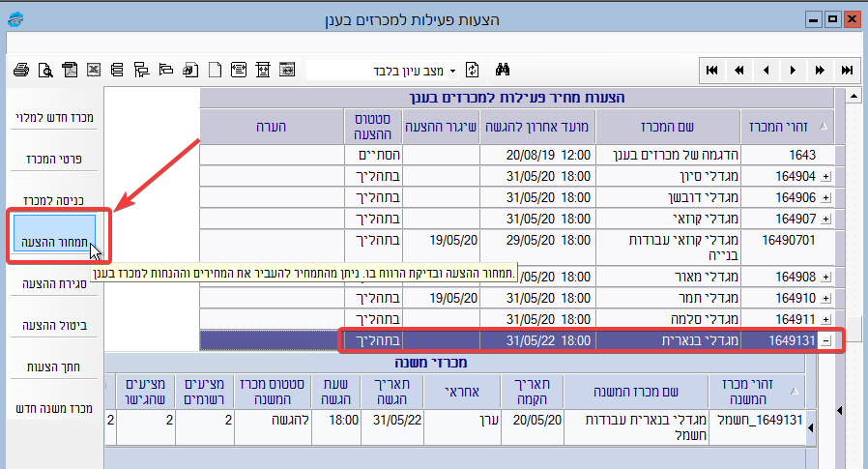Viewport: 868px width, 469px height.
Task: Click מכרז חדש למלוי button
Action: [54, 117]
